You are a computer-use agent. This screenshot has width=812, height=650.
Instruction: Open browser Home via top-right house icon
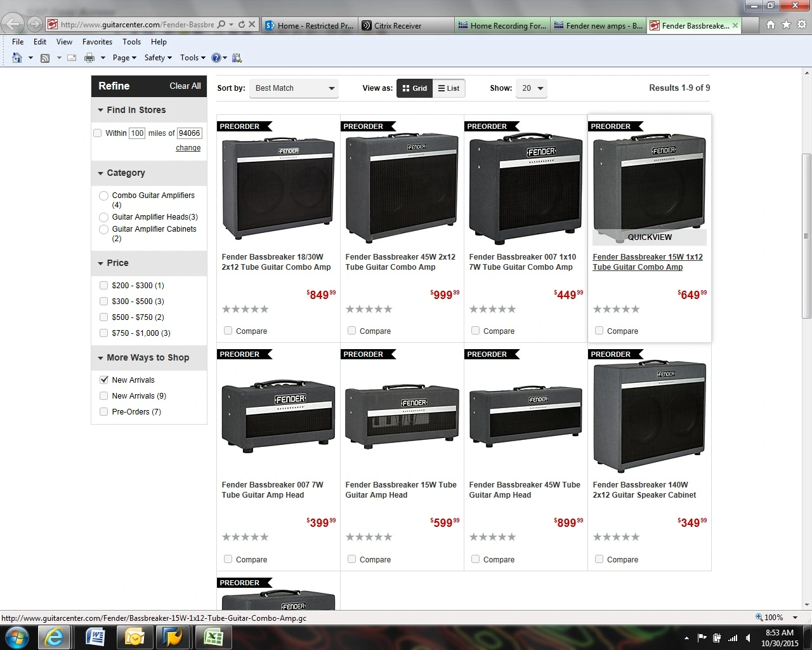pos(771,25)
